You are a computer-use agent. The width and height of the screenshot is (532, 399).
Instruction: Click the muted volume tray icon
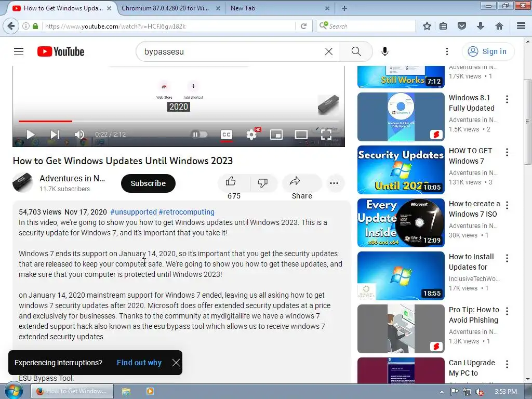pyautogui.click(x=479, y=392)
